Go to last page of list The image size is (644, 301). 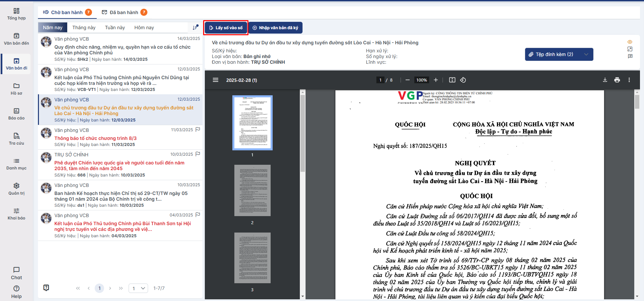121,288
